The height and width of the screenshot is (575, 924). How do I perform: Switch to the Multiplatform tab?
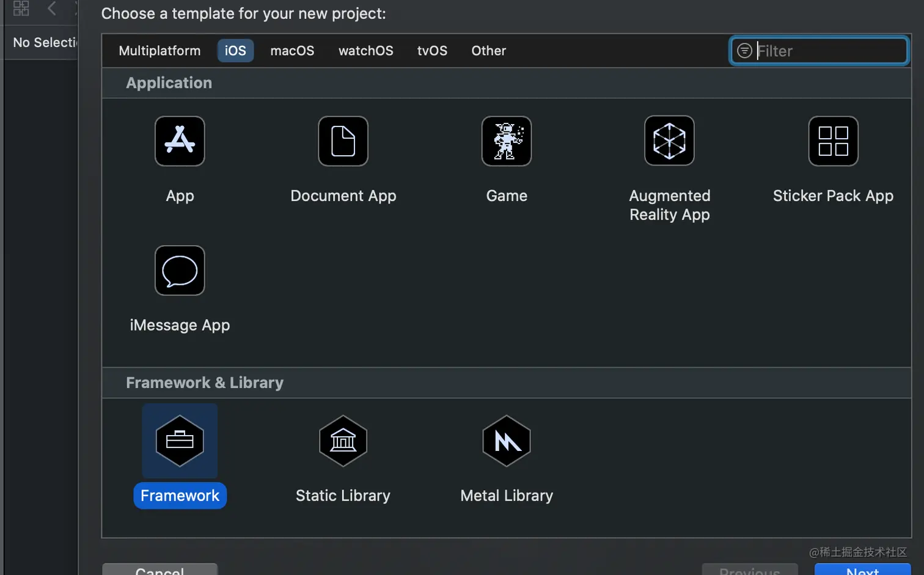[x=159, y=51]
